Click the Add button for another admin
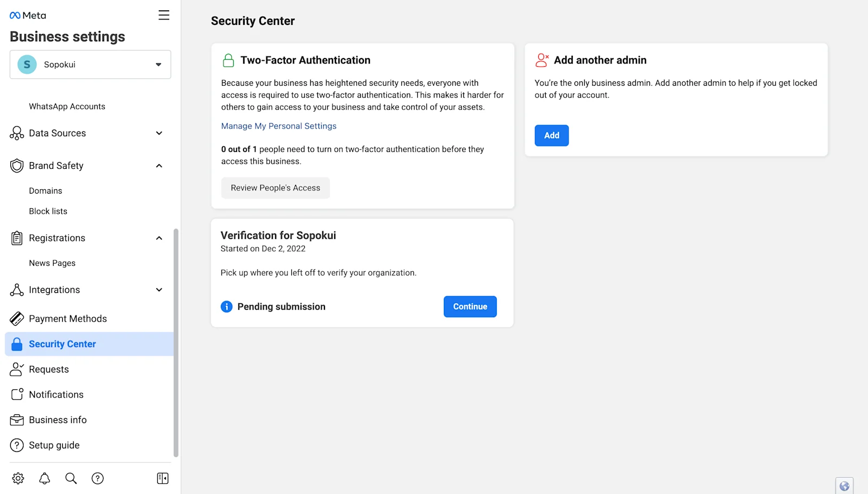 552,136
